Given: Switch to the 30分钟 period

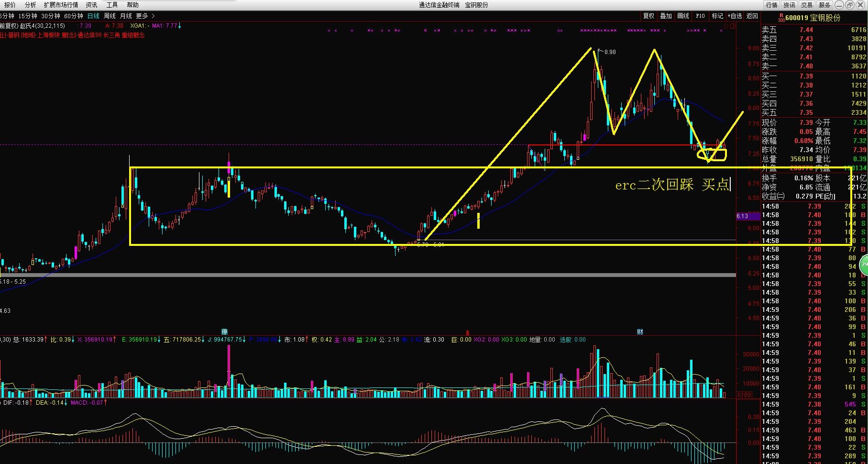Looking at the screenshot, I should click(x=51, y=16).
